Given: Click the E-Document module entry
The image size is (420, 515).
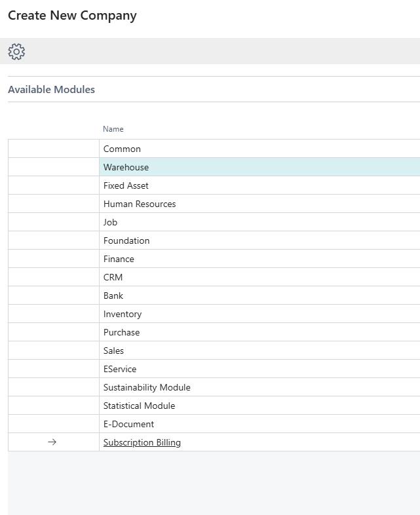Looking at the screenshot, I should pos(128,424).
